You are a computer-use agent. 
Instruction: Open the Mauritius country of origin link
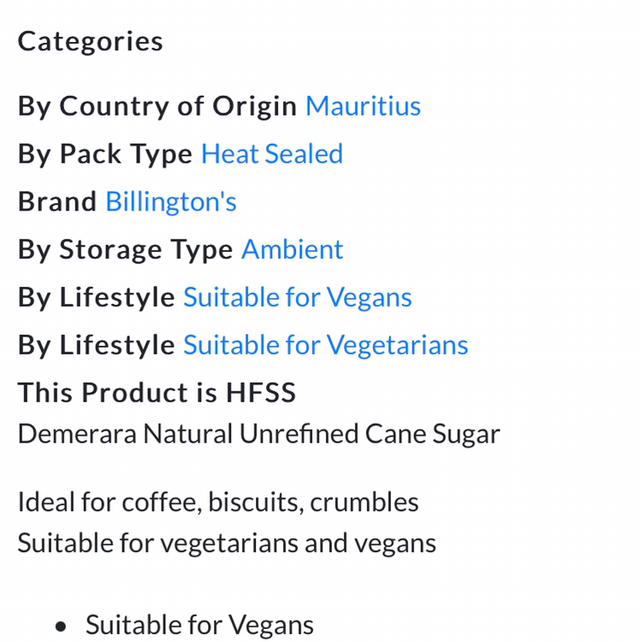363,106
